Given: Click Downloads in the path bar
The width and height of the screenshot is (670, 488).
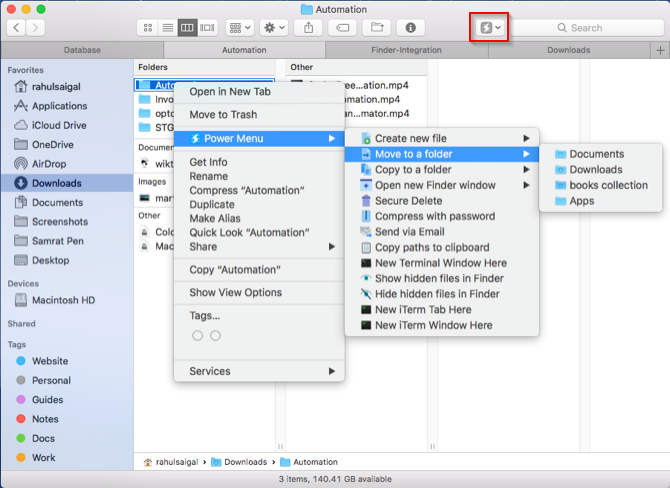Looking at the screenshot, I should (x=245, y=462).
